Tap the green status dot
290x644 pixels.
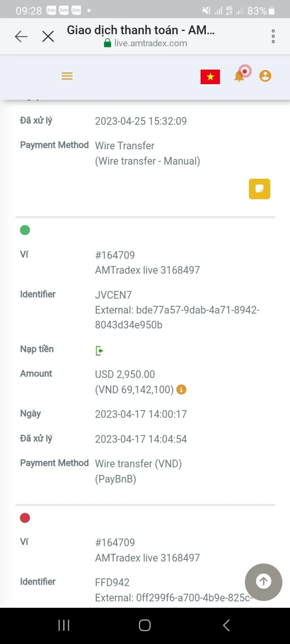(x=25, y=230)
